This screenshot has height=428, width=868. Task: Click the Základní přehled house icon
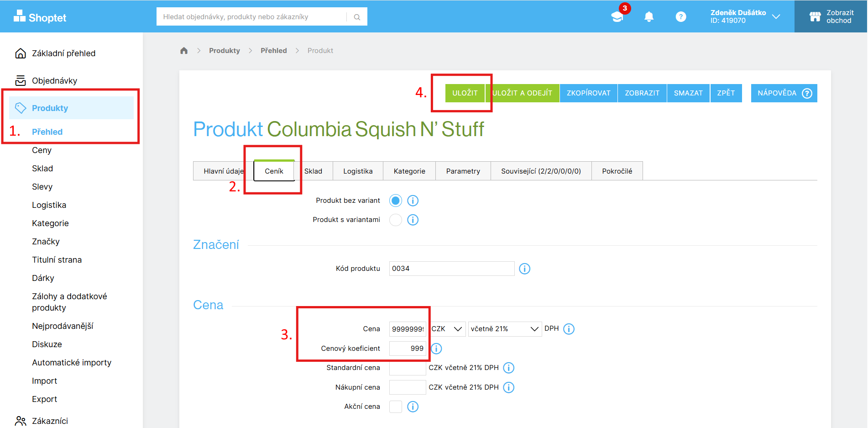pos(21,53)
